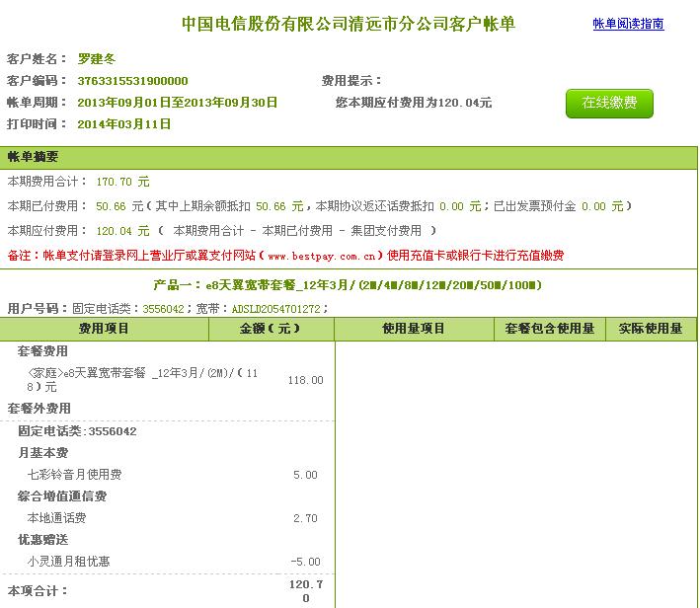Select broadband ID ADSLD2054701272
700x608 pixels.
(x=275, y=309)
